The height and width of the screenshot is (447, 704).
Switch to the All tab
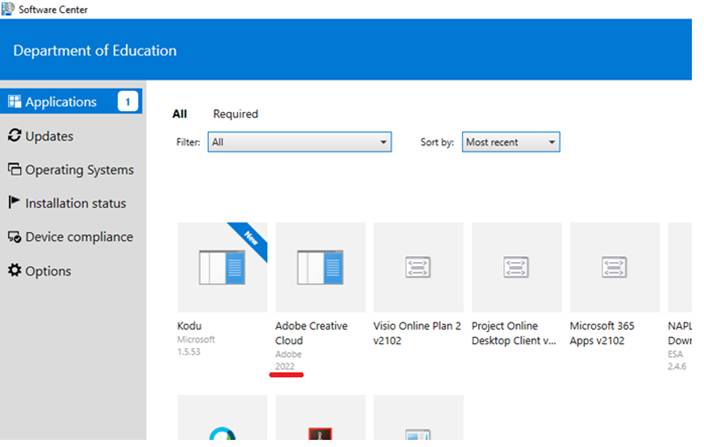(x=180, y=114)
